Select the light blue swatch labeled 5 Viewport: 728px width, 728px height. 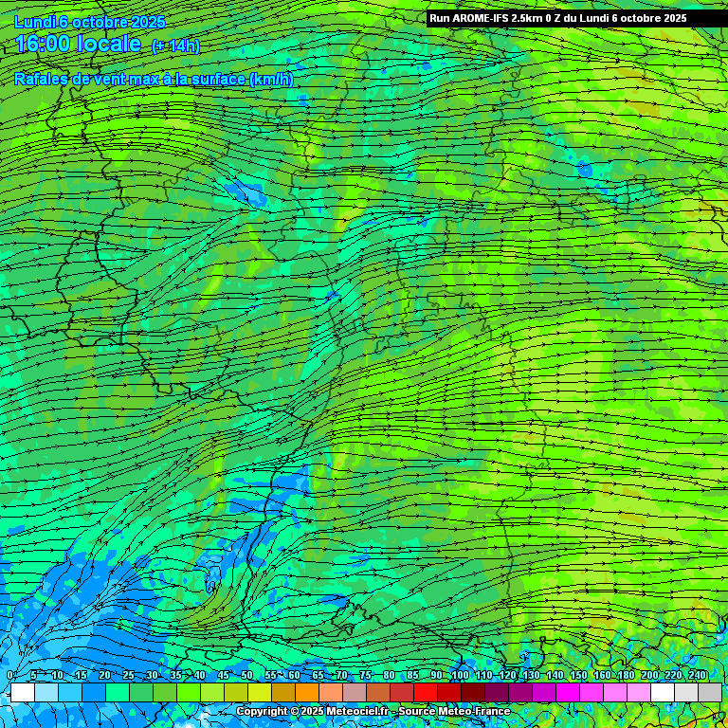(x=45, y=693)
